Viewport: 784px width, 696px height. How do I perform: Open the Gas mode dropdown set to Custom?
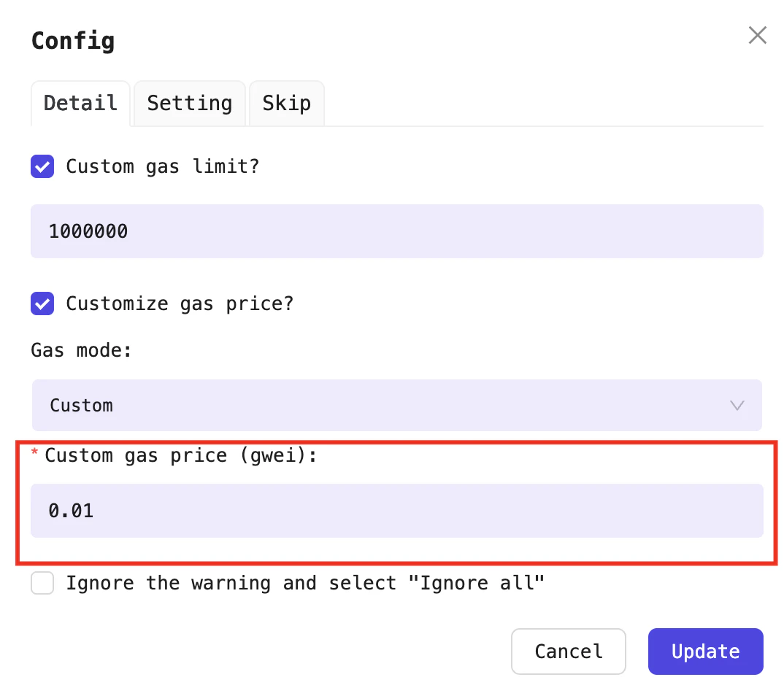coord(397,405)
